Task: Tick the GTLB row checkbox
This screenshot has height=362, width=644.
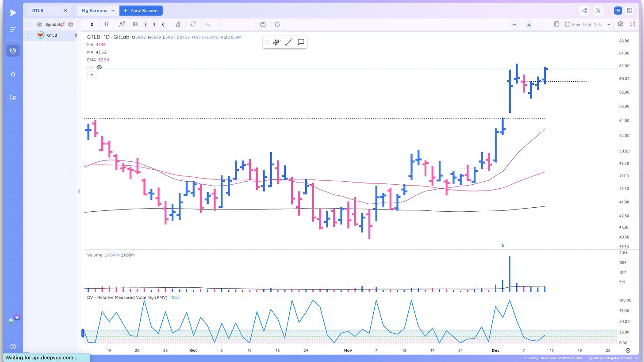Action: tap(30, 35)
